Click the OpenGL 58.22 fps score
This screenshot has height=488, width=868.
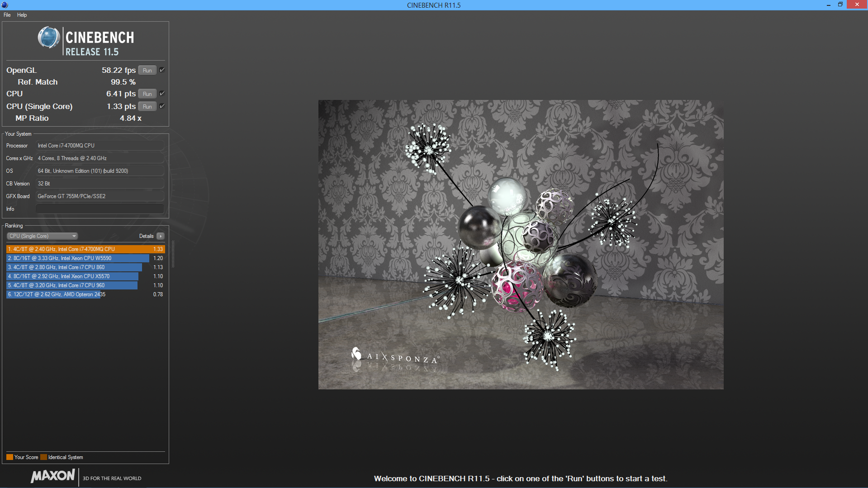(x=119, y=70)
